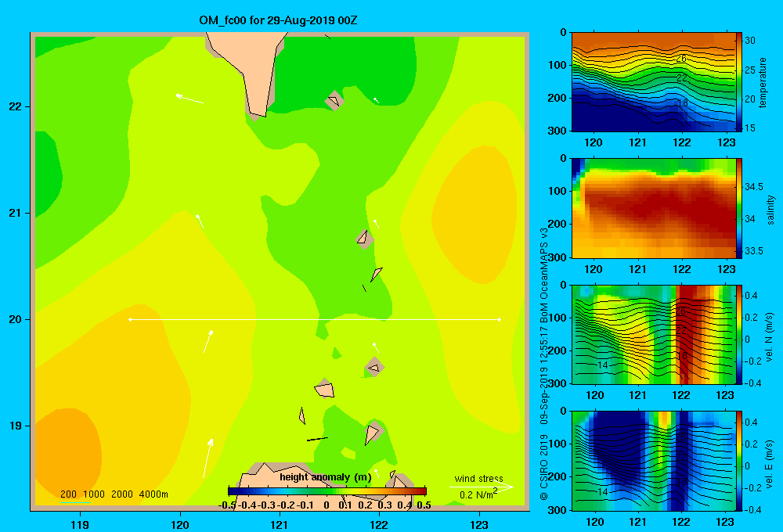Click the eastern endpoint of the transect line
The width and height of the screenshot is (783, 532).
500,319
